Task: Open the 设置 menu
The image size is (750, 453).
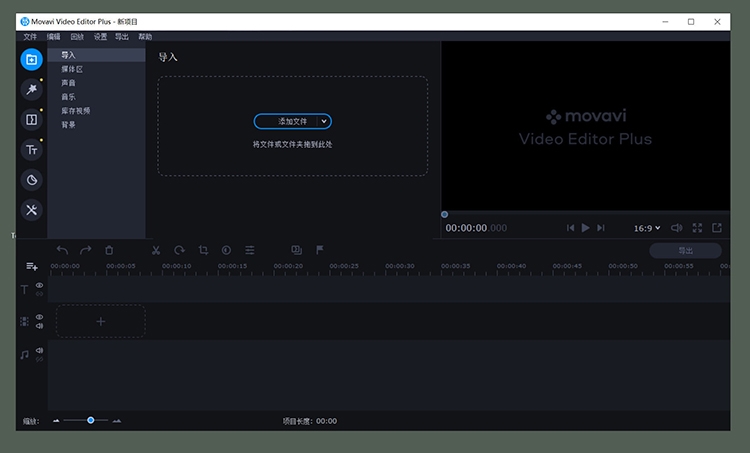Action: [100, 36]
